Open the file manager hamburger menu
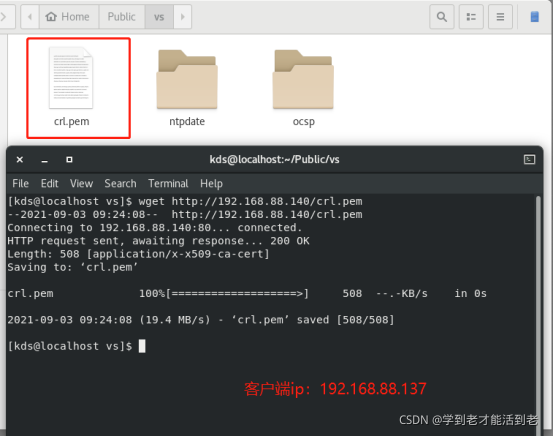 (x=500, y=17)
